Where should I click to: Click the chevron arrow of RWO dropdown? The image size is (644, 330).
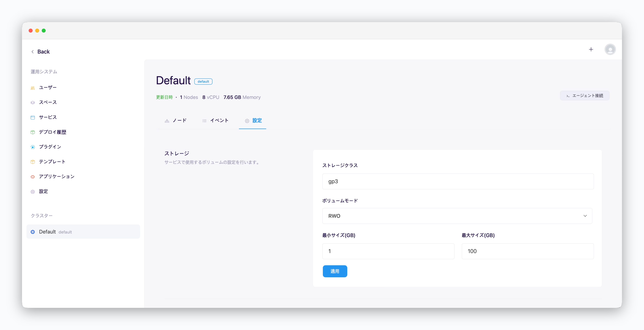[x=585, y=216]
